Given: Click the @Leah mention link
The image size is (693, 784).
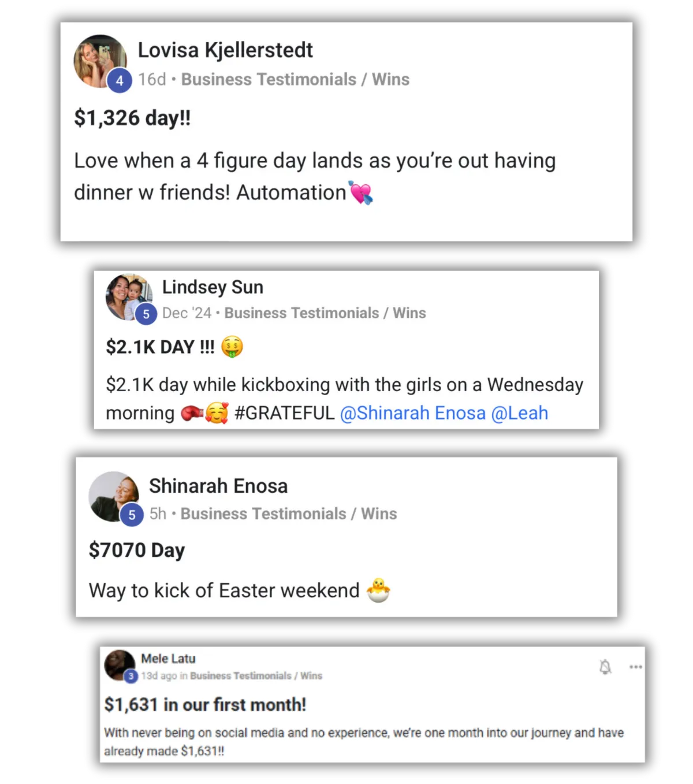Looking at the screenshot, I should click(519, 413).
